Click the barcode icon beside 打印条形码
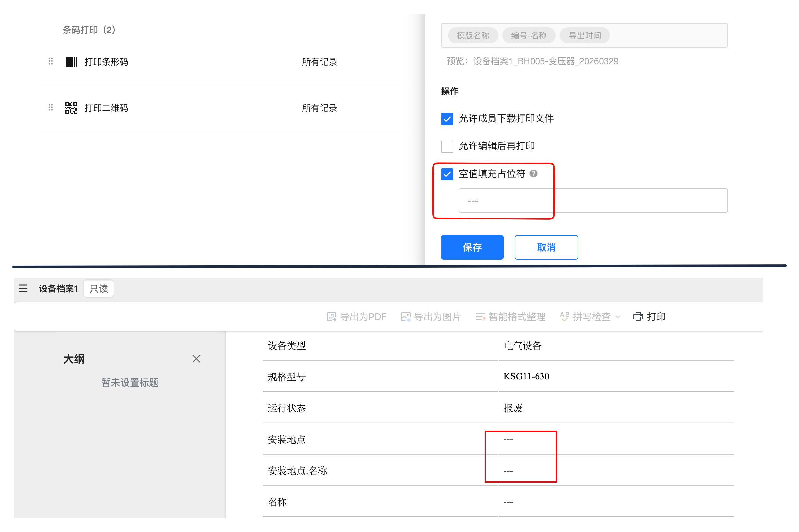The width and height of the screenshot is (799, 532). click(x=71, y=62)
